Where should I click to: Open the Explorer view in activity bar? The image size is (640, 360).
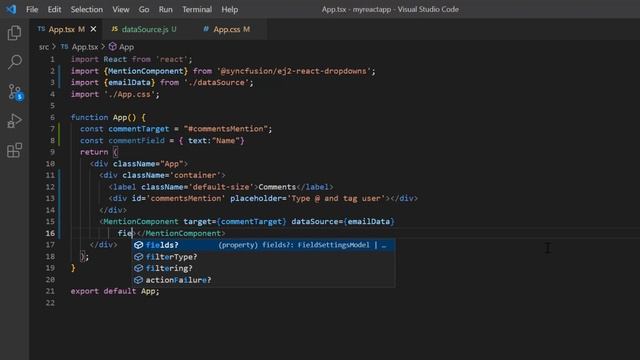[14, 33]
